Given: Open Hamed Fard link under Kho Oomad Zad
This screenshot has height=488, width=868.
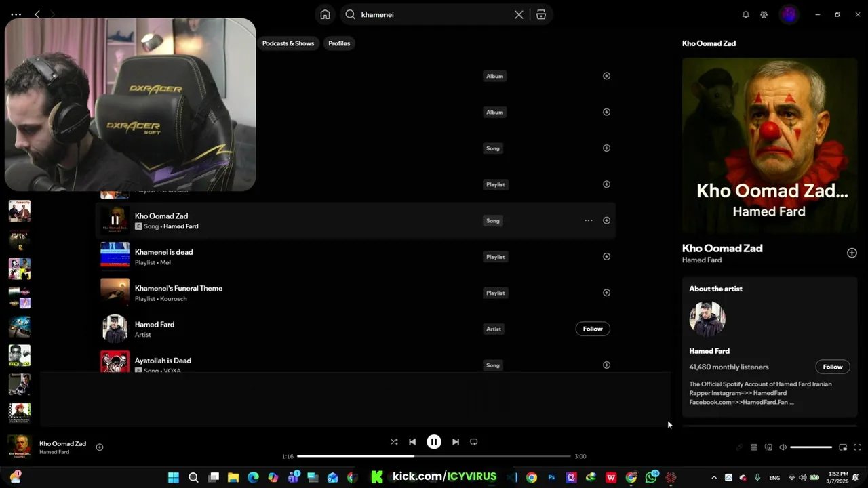Looking at the screenshot, I should (x=180, y=226).
